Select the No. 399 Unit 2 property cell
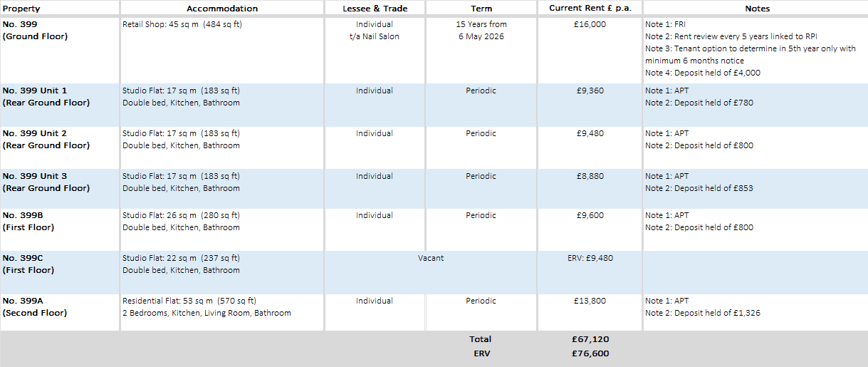 (60, 148)
